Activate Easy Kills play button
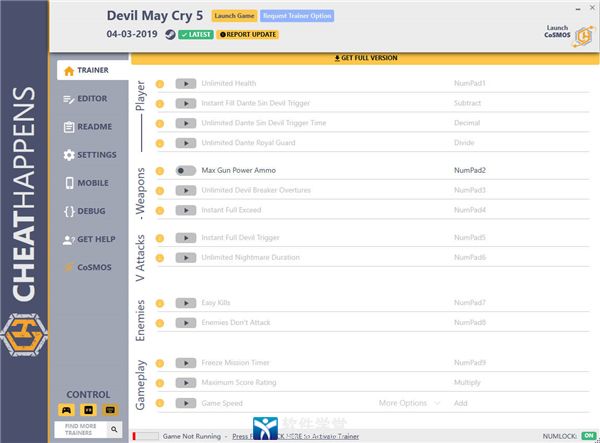This screenshot has width=600, height=443. tap(186, 303)
